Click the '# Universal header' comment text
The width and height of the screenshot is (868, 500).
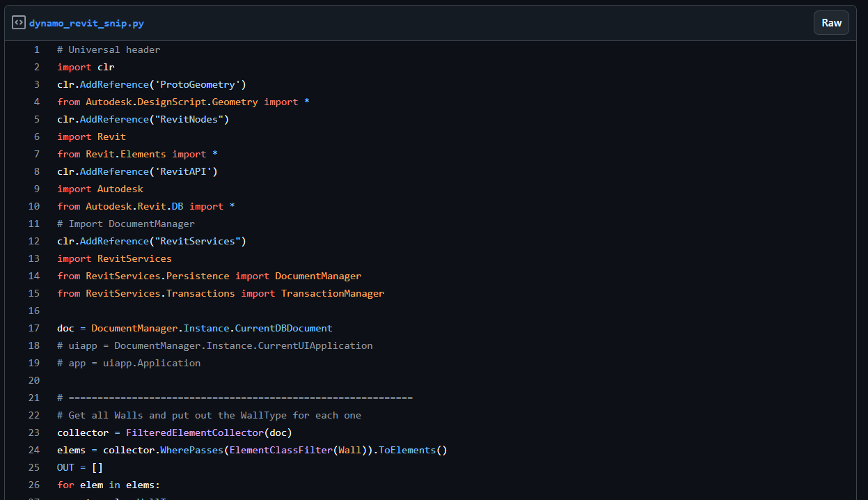(109, 49)
